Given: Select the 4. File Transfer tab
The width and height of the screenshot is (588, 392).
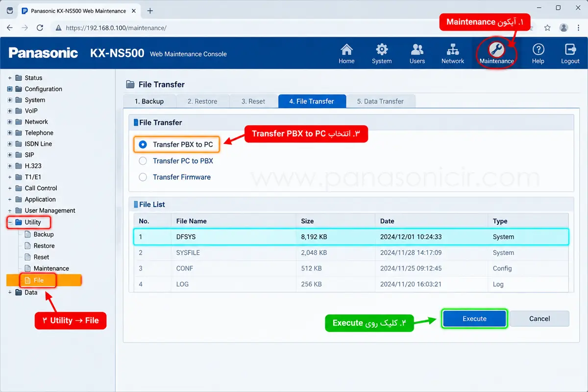Looking at the screenshot, I should (x=312, y=101).
